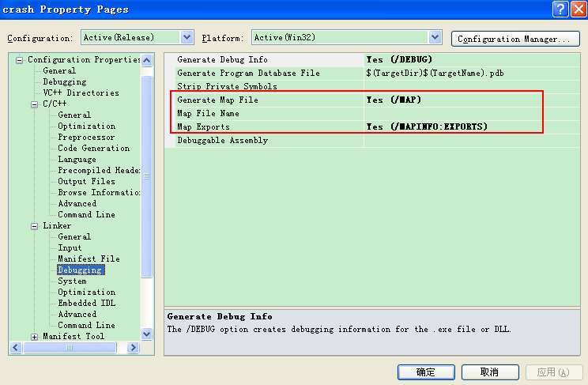Collapse the Configuration Properties node
Viewport: 588px width, 385px height.
pyautogui.click(x=19, y=60)
